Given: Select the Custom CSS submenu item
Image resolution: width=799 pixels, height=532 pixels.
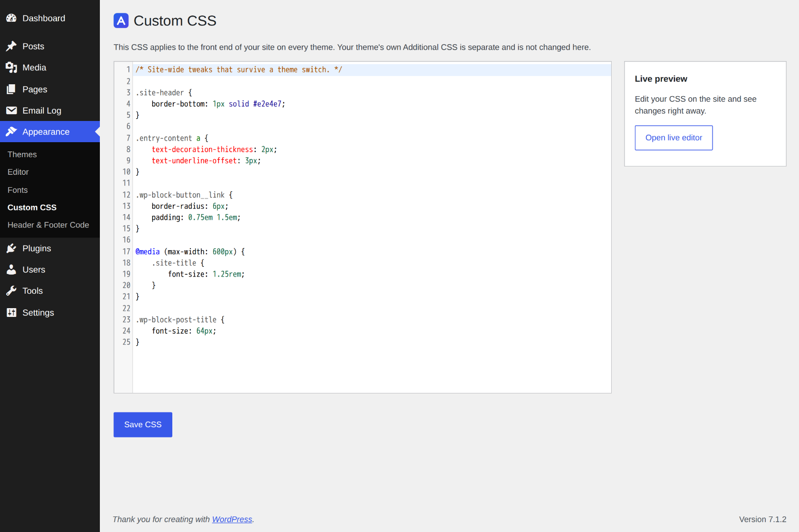Looking at the screenshot, I should (x=32, y=207).
